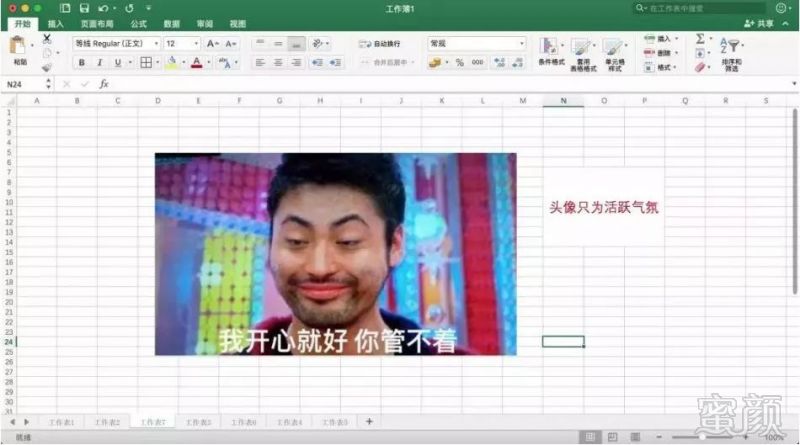Image resolution: width=800 pixels, height=445 pixels.
Task: Click the Cut scissors icon
Action: click(46, 38)
